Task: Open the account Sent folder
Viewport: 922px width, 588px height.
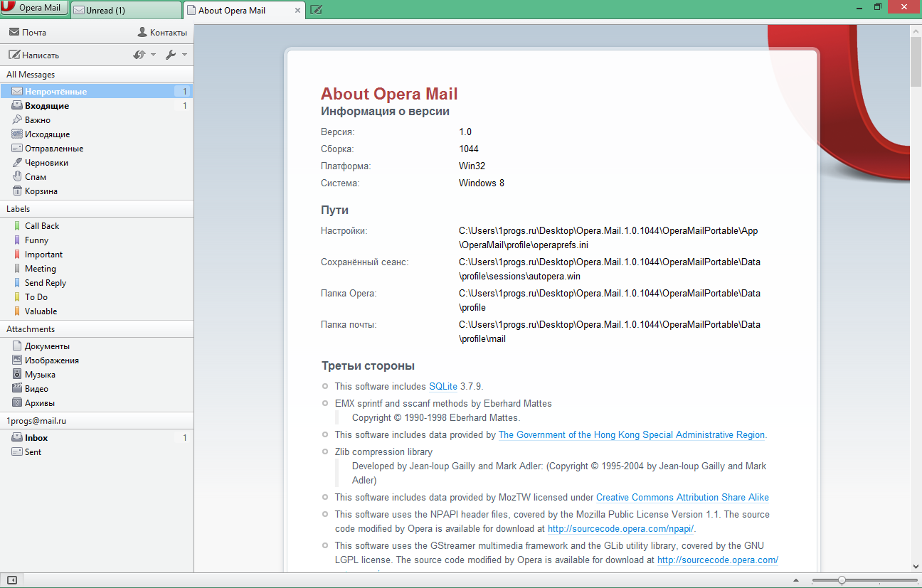Action: [97, 452]
